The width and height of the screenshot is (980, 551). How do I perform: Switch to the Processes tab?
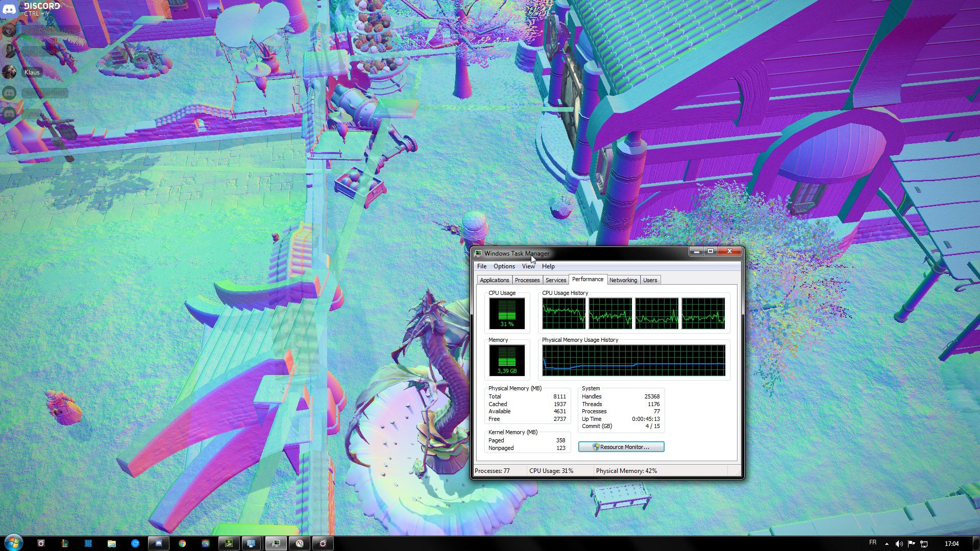click(527, 280)
